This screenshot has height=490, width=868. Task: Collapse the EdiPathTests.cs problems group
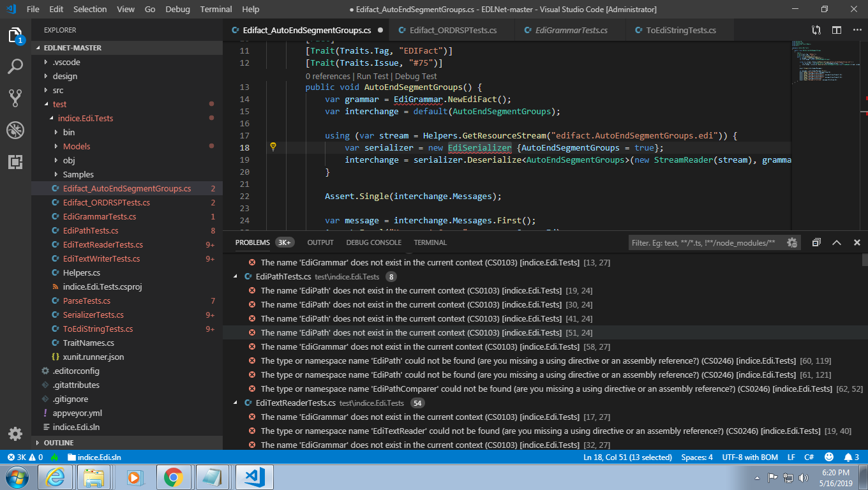coord(237,277)
